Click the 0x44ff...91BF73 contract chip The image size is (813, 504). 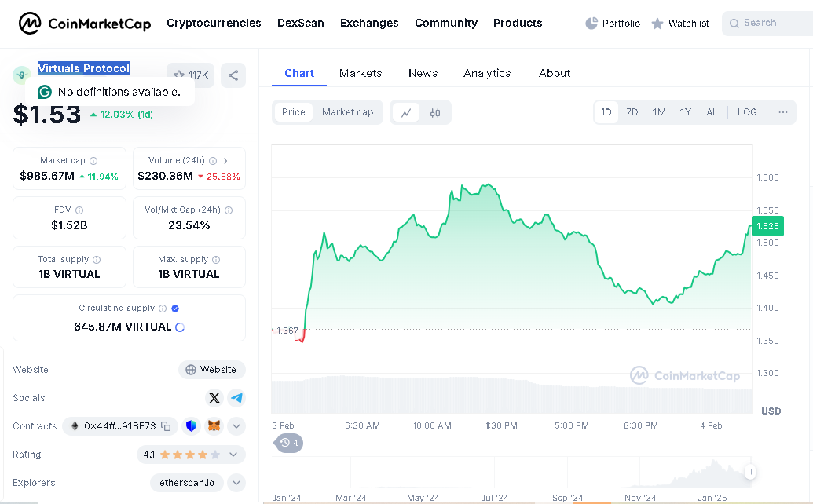(119, 425)
